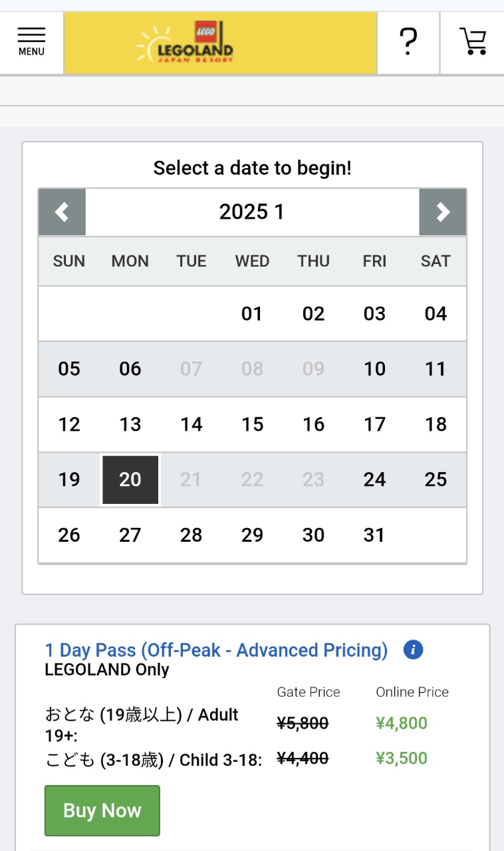The height and width of the screenshot is (851, 504).
Task: Choose date 24 on the calendar
Action: (x=374, y=480)
